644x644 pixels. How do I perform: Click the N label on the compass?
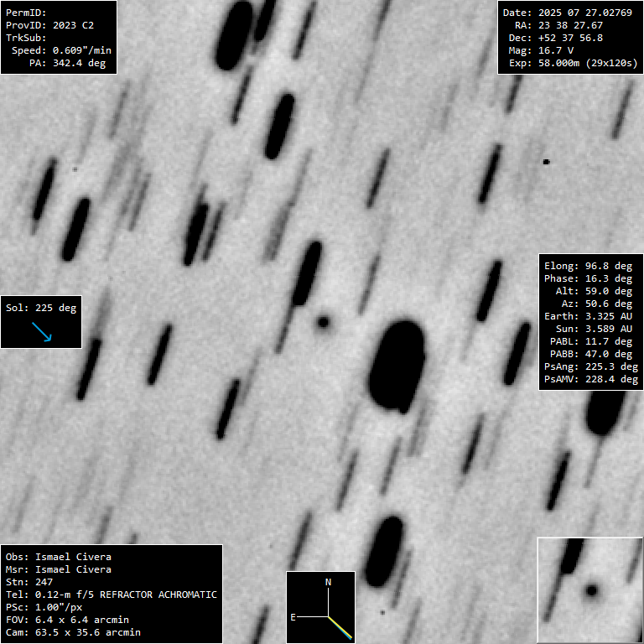328,582
